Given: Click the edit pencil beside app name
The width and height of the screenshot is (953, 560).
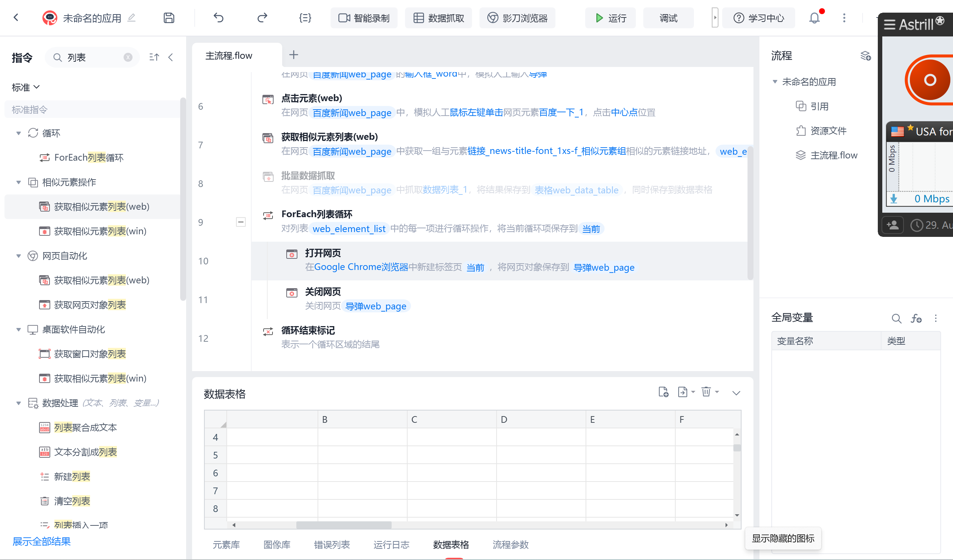Looking at the screenshot, I should [131, 18].
